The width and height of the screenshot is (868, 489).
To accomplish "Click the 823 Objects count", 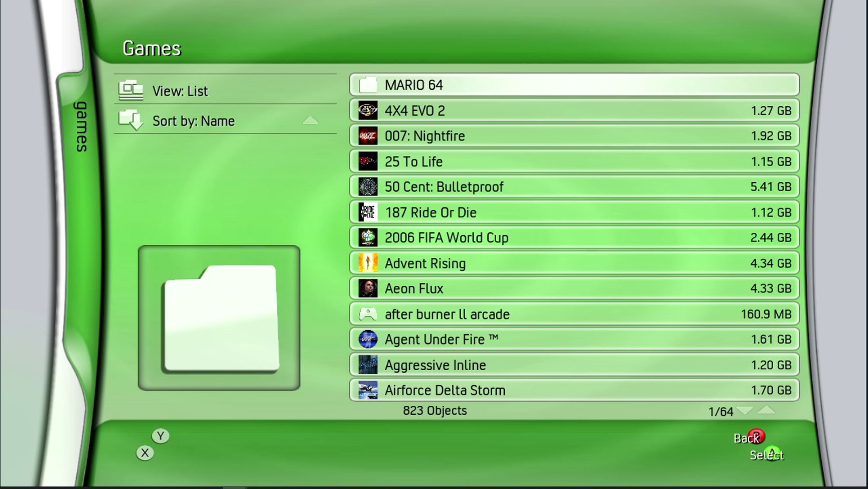I will (435, 410).
